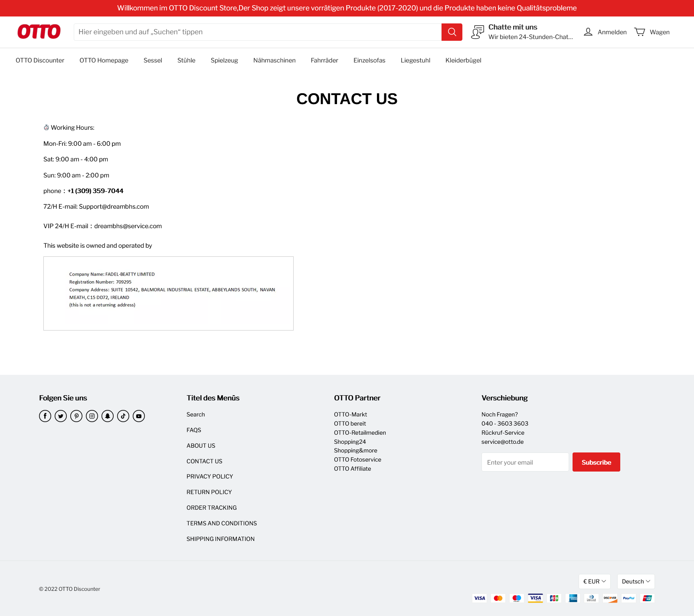Click the Enter your email field
The image size is (694, 616).
(x=525, y=462)
